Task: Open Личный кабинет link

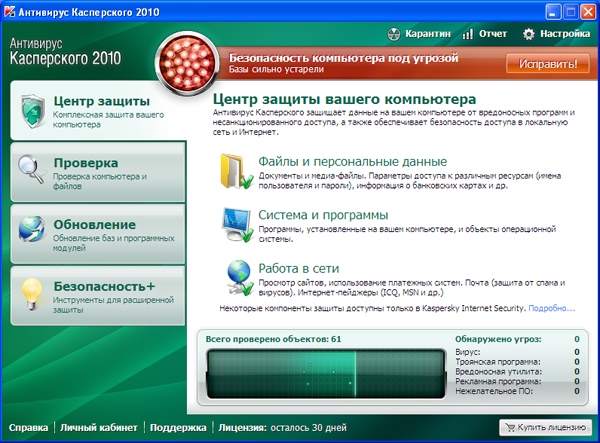Action: (98, 428)
